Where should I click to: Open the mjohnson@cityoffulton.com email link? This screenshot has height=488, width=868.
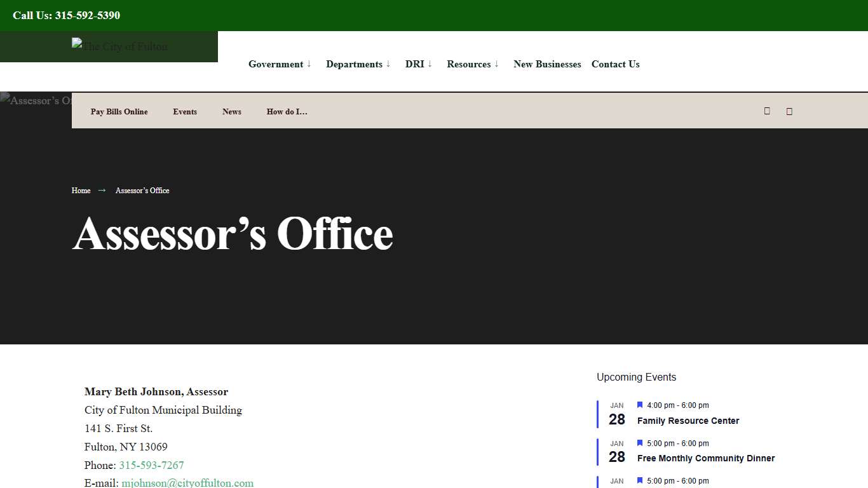tap(187, 482)
